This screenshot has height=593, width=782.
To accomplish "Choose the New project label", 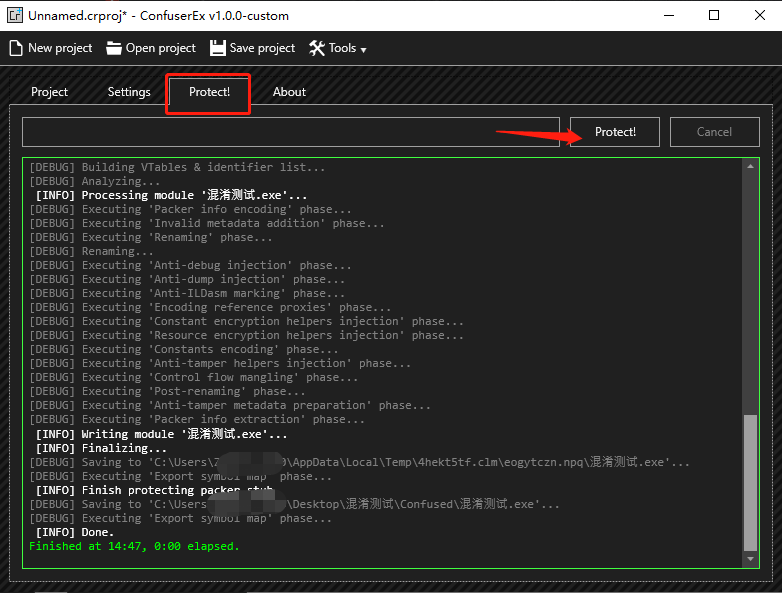I will [60, 48].
